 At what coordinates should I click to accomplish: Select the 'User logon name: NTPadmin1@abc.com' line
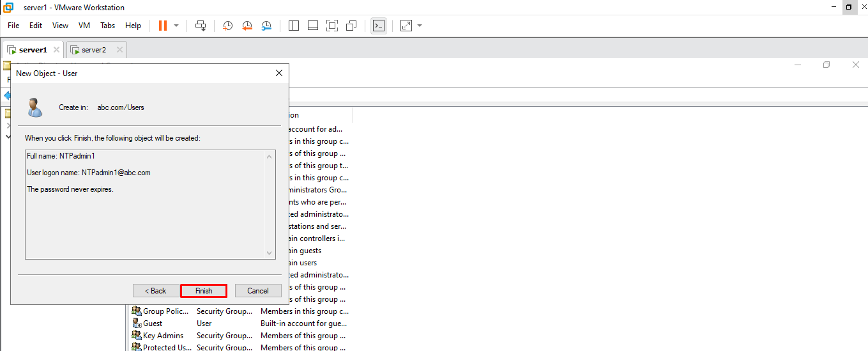point(89,173)
